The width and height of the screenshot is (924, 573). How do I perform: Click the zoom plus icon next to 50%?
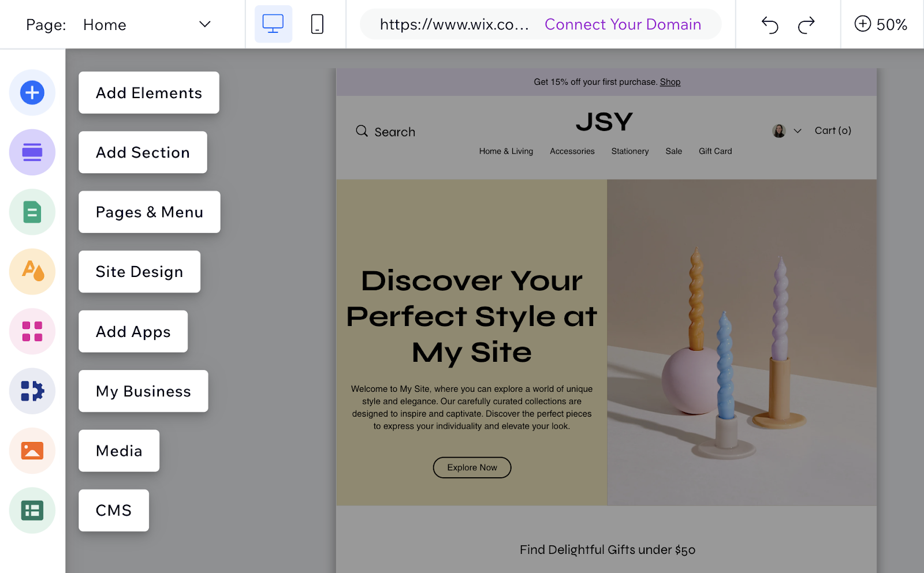(863, 24)
